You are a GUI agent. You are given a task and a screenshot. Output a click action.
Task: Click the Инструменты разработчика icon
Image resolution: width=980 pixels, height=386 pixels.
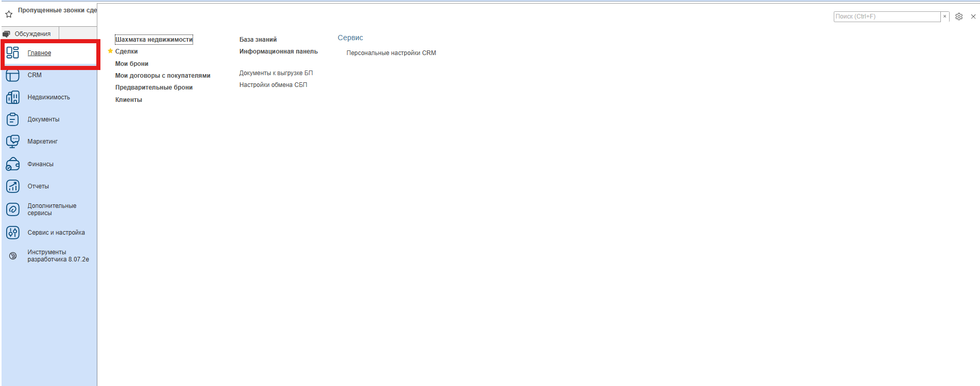click(13, 256)
